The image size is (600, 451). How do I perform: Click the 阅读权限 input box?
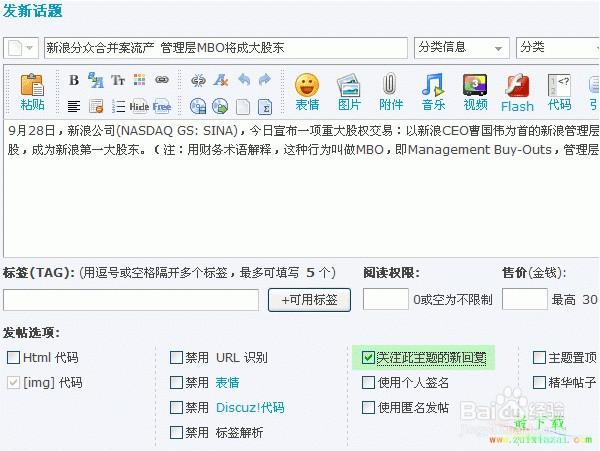point(386,299)
